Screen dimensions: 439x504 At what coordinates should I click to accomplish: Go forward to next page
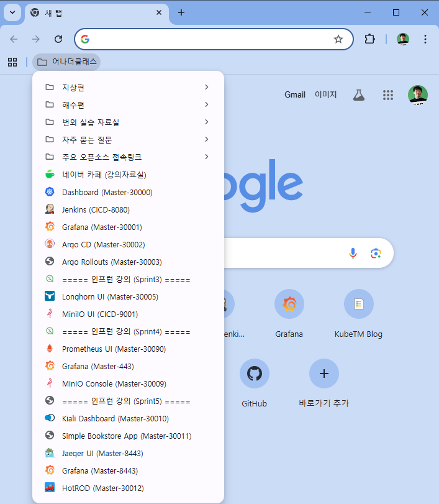[x=36, y=39]
